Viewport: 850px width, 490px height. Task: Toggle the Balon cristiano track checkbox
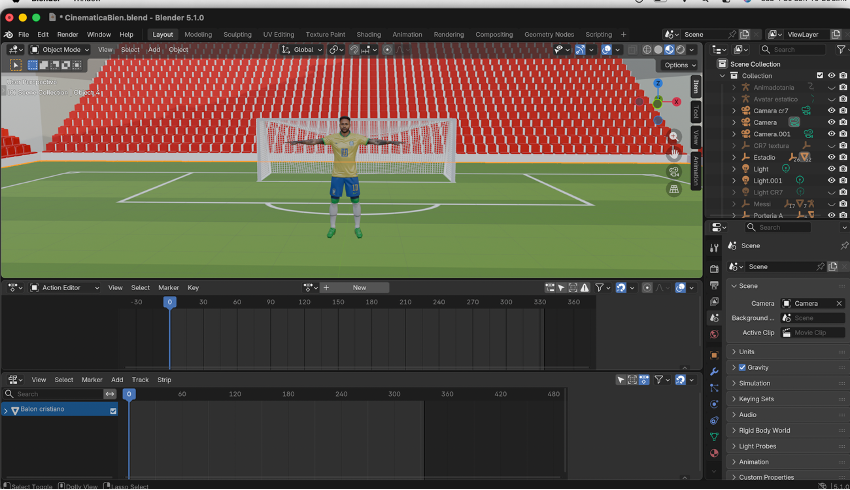[113, 410]
